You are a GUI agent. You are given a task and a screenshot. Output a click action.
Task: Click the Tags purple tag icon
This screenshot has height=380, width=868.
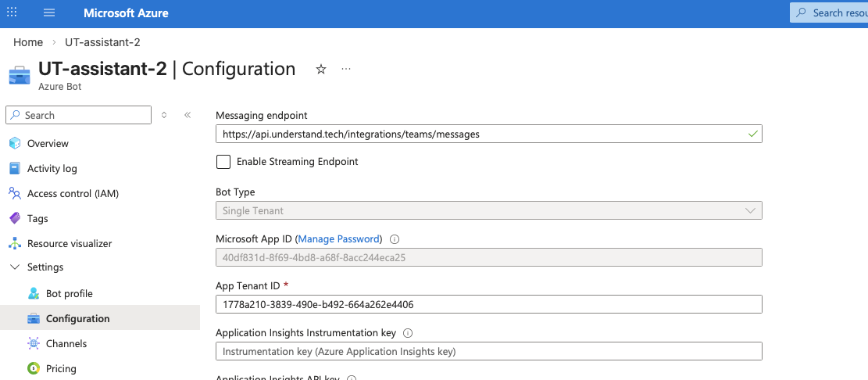(x=14, y=218)
